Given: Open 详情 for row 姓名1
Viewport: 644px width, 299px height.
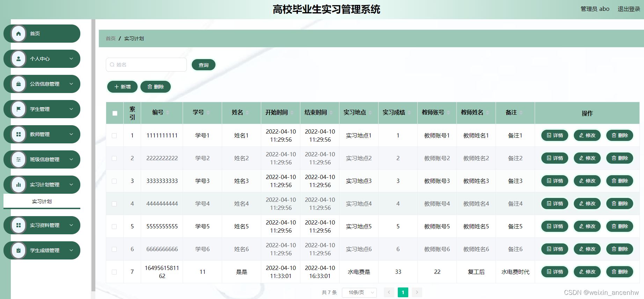Looking at the screenshot, I should (x=555, y=135).
